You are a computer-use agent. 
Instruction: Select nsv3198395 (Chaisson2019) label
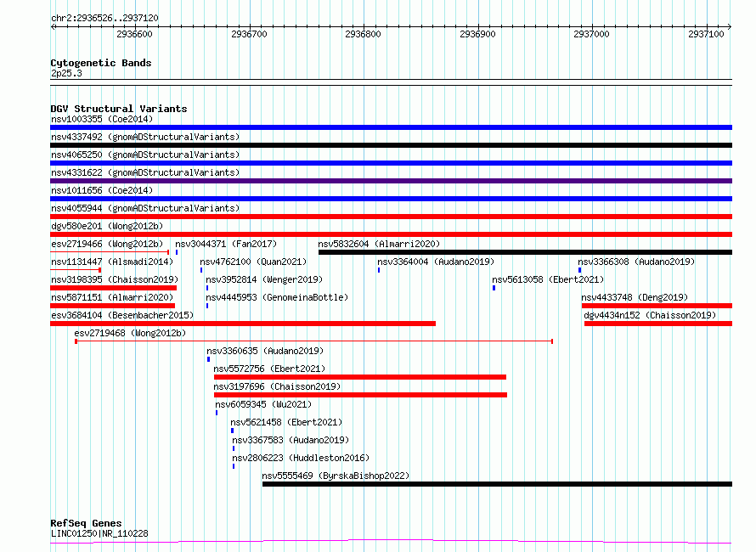115,279
